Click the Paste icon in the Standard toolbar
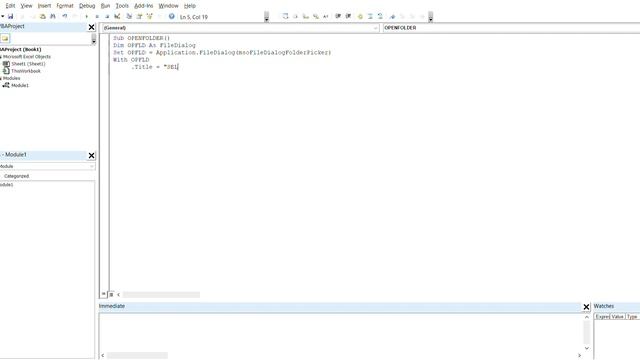 43,16
